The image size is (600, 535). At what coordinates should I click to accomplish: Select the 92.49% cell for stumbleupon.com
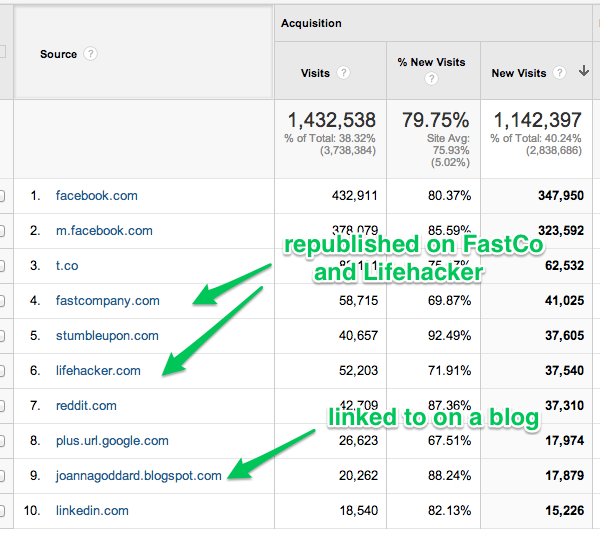coord(449,336)
